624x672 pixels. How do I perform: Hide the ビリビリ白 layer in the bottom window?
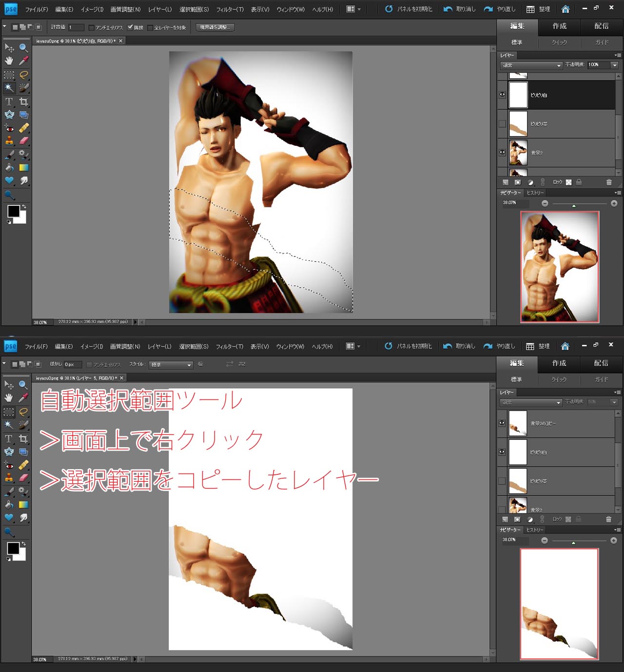[502, 452]
